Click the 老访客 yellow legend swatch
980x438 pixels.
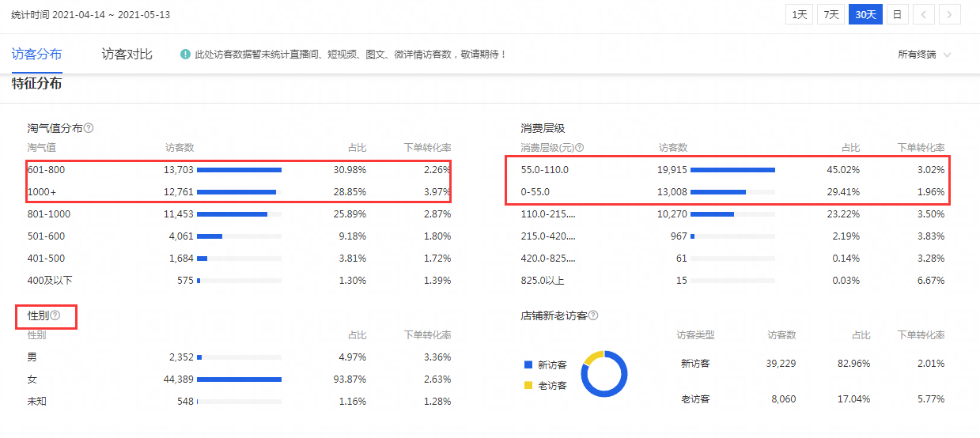click(528, 386)
